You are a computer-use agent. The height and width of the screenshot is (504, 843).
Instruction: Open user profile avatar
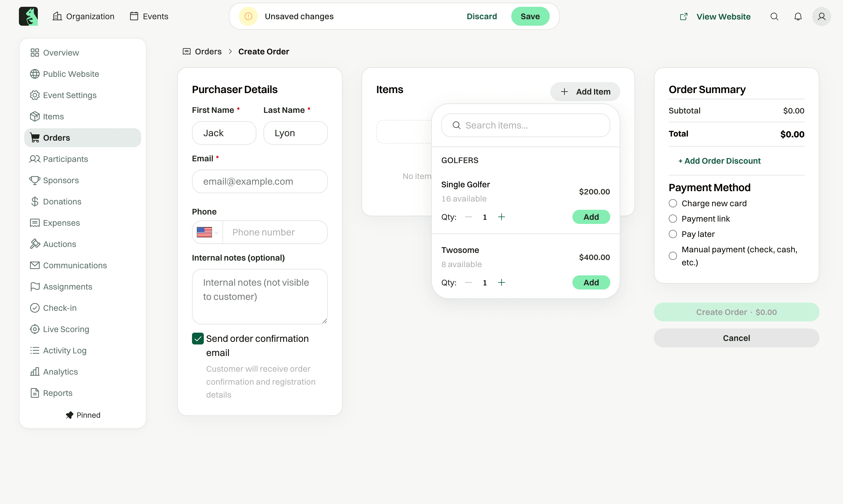821,17
